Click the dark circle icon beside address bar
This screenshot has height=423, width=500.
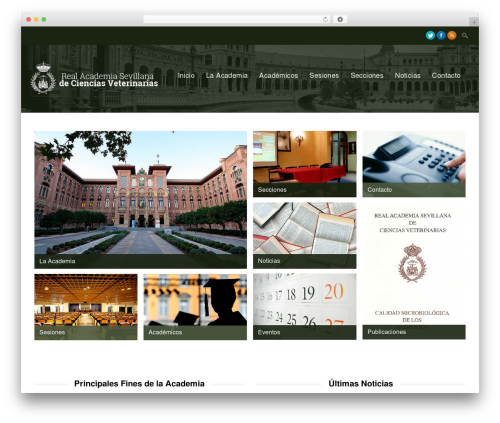point(340,20)
